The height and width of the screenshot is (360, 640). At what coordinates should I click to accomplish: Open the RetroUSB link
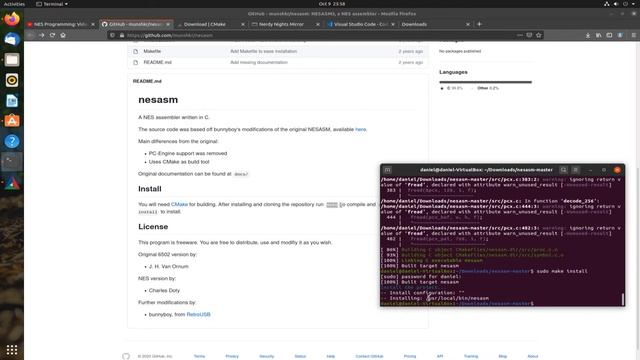pyautogui.click(x=198, y=314)
